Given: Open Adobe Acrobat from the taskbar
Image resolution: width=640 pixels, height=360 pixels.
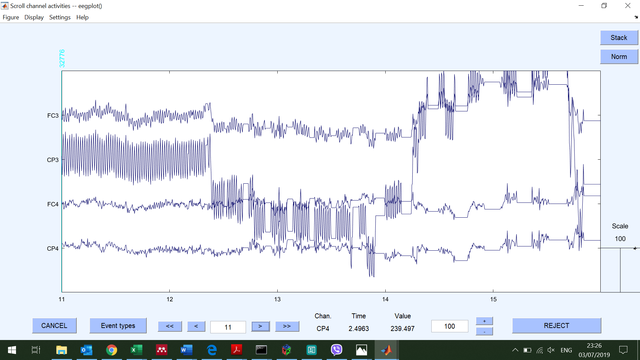Looking at the screenshot, I should 236,350.
